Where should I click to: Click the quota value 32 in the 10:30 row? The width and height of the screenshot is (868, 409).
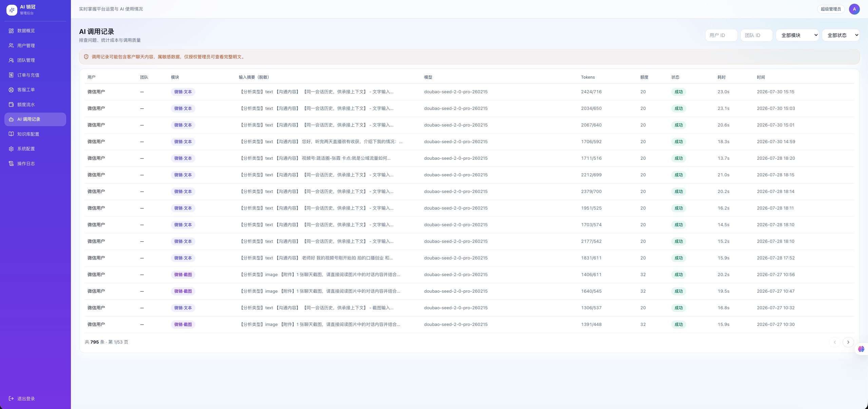tap(643, 325)
